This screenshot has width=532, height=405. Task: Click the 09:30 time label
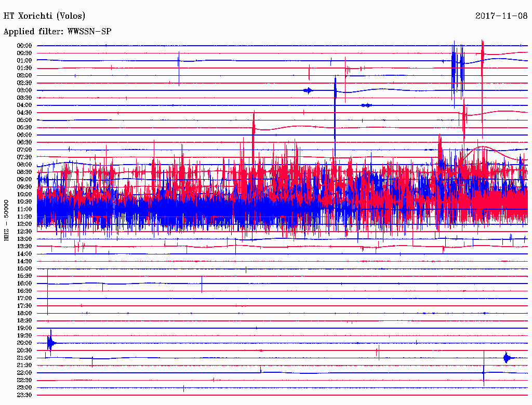[x=24, y=187]
